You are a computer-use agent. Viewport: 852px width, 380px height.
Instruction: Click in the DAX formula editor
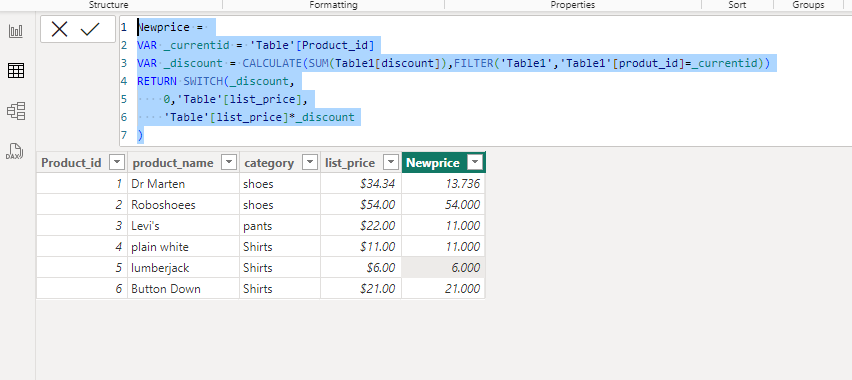[x=485, y=81]
